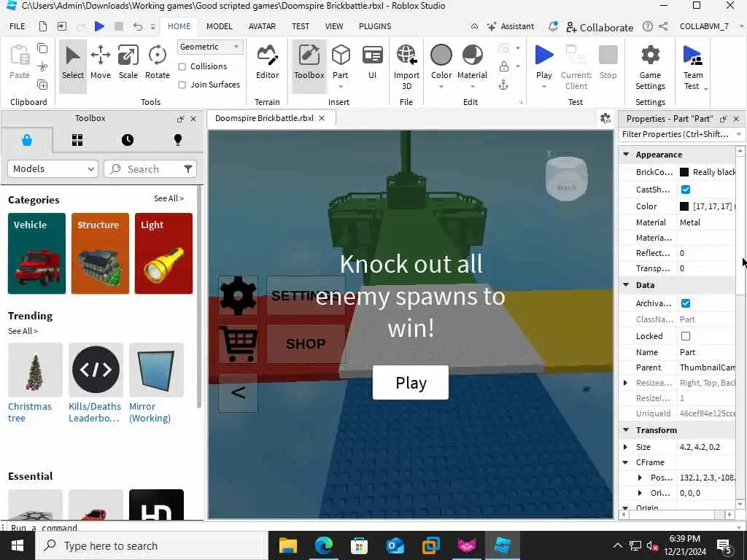
Task: Click the Undo arrow in quick access
Action: (137, 26)
